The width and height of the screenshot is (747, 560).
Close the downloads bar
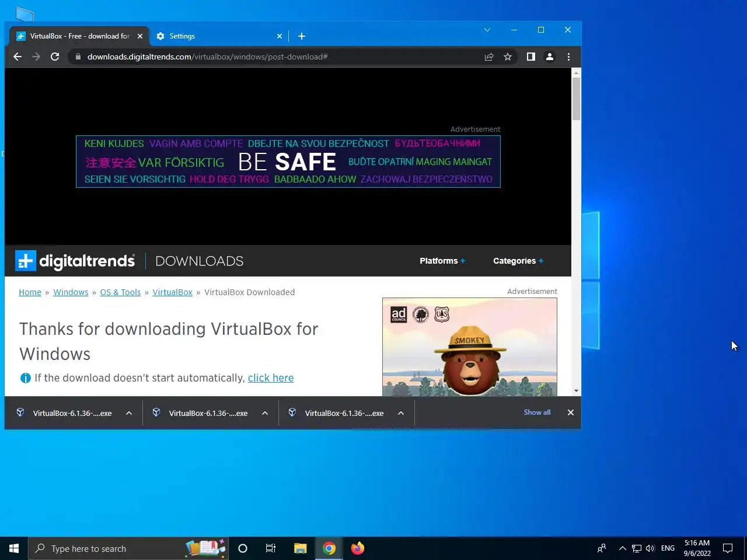coord(571,412)
